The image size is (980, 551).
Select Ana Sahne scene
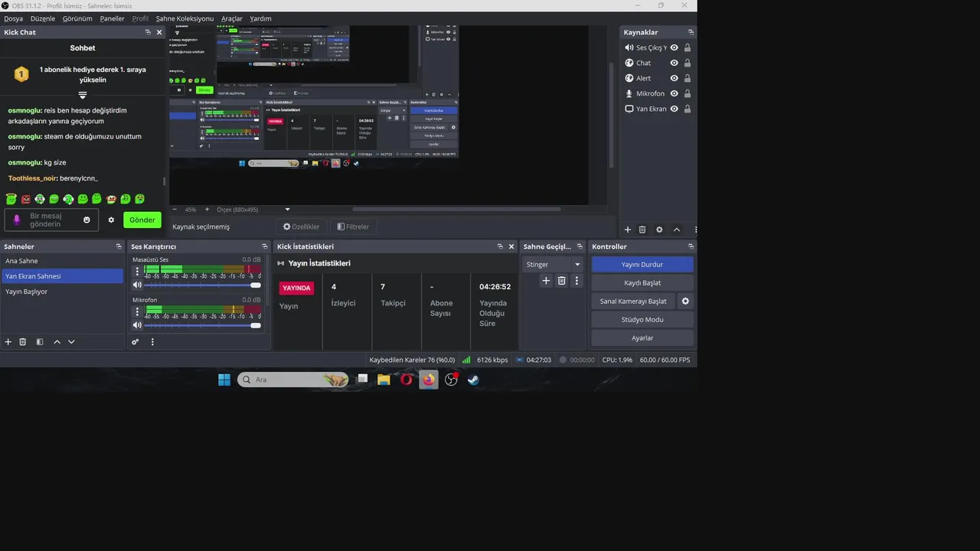click(62, 261)
